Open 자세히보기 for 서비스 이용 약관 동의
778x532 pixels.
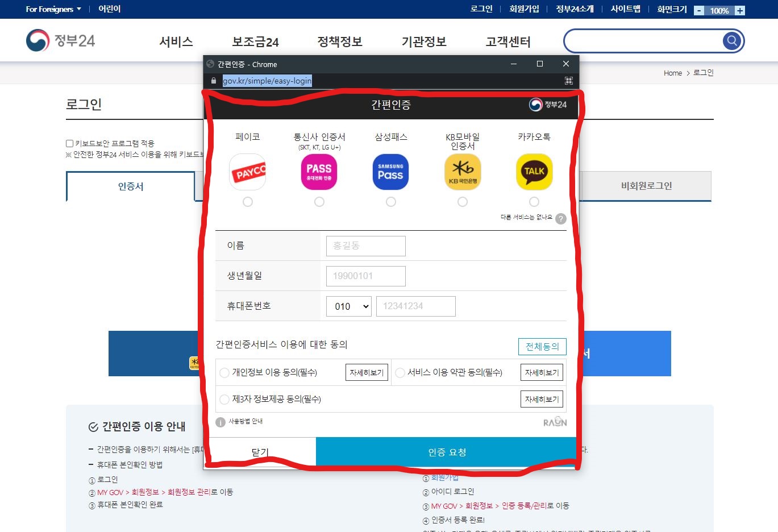point(542,373)
